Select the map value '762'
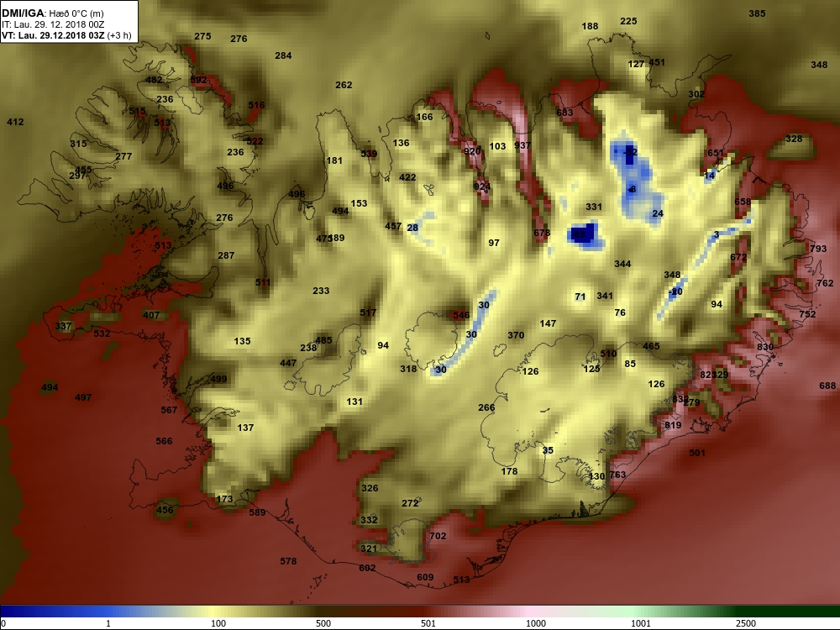This screenshot has height=630, width=840. point(825,283)
